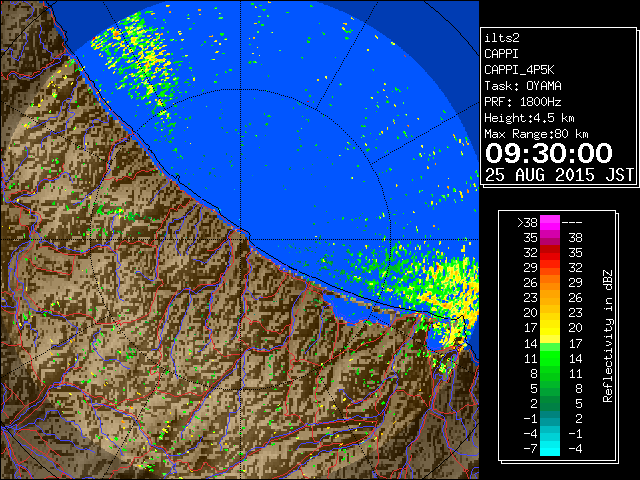Click the yellow 17–20 dBZ legend band
The height and width of the screenshot is (480, 640).
click(550, 328)
